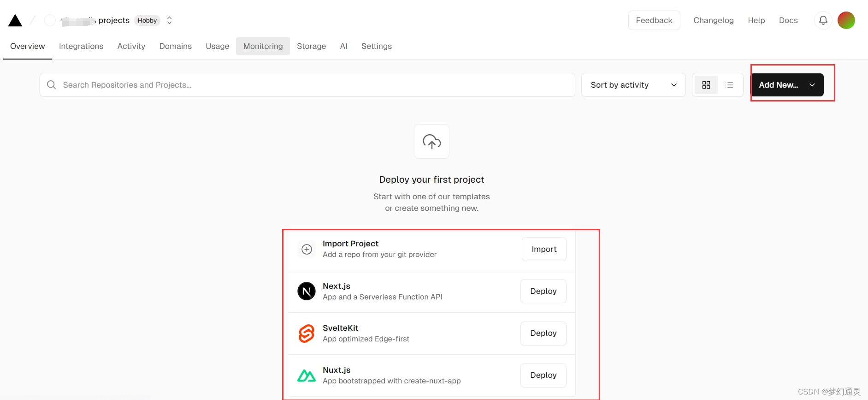Open the notifications bell
This screenshot has height=400, width=868.
[x=823, y=20]
